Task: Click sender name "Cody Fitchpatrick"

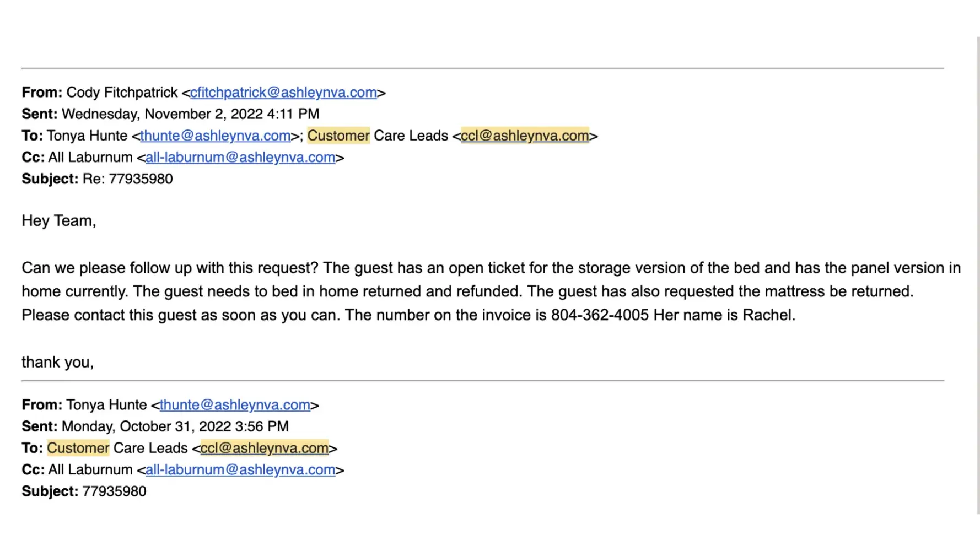Action: (122, 93)
